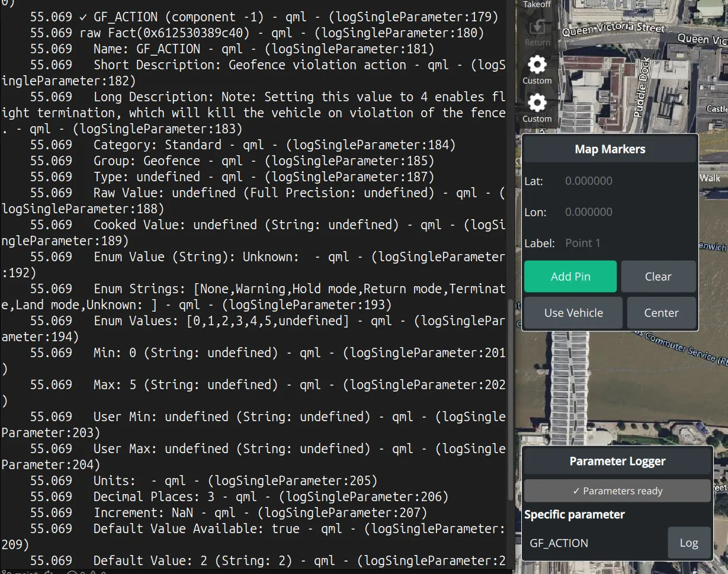Click the Label field showing Point 1
Image resolution: width=728 pixels, height=574 pixels.
[628, 243]
